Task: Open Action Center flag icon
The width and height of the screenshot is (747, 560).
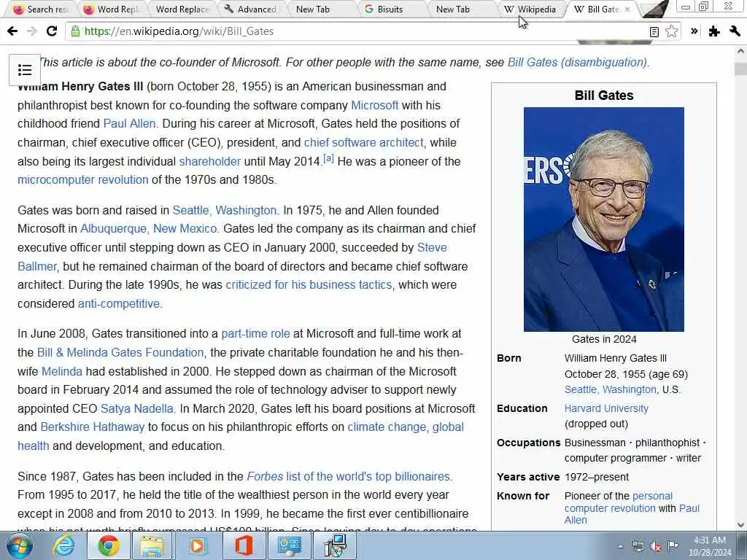Action: 673,545
